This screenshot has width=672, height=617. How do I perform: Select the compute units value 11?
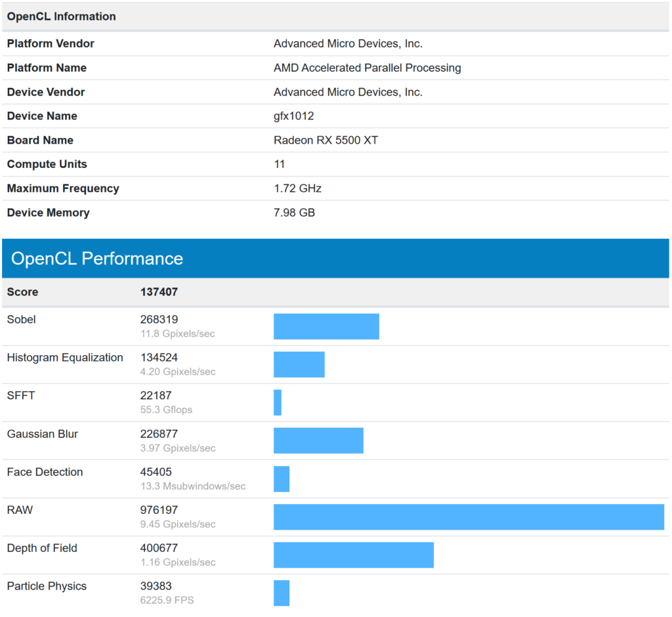280,164
